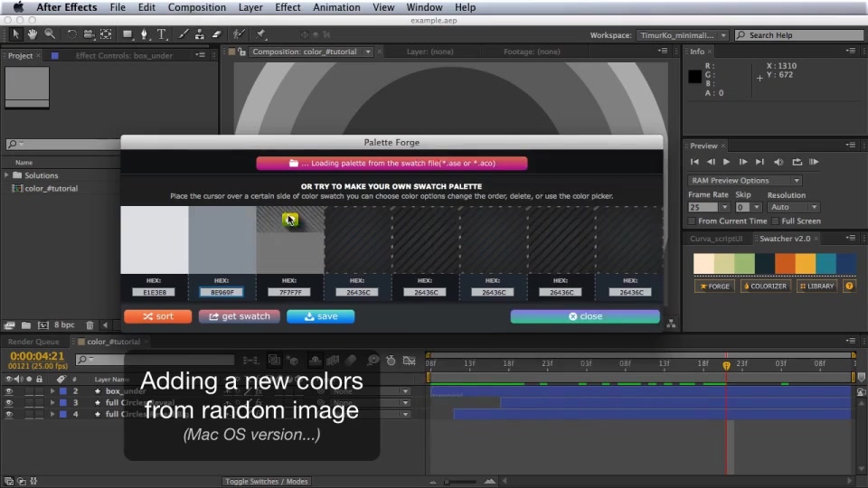The width and height of the screenshot is (868, 488).
Task: Open Skip frames dropdown
Action: tap(756, 208)
